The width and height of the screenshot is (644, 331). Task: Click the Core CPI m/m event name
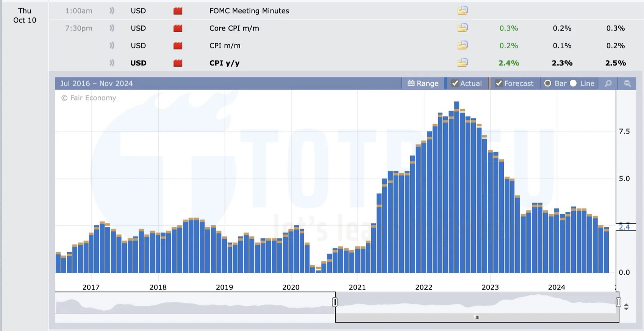pyautogui.click(x=234, y=28)
